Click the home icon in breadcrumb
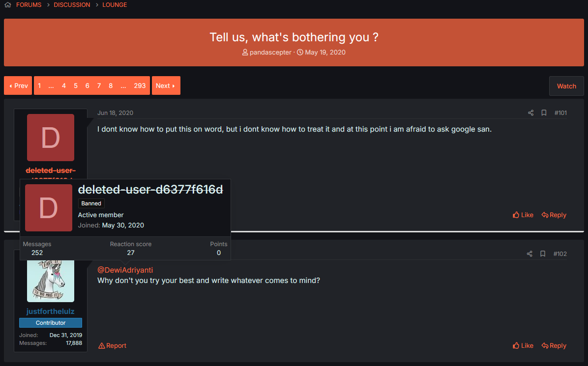This screenshot has width=588, height=366. (7, 5)
